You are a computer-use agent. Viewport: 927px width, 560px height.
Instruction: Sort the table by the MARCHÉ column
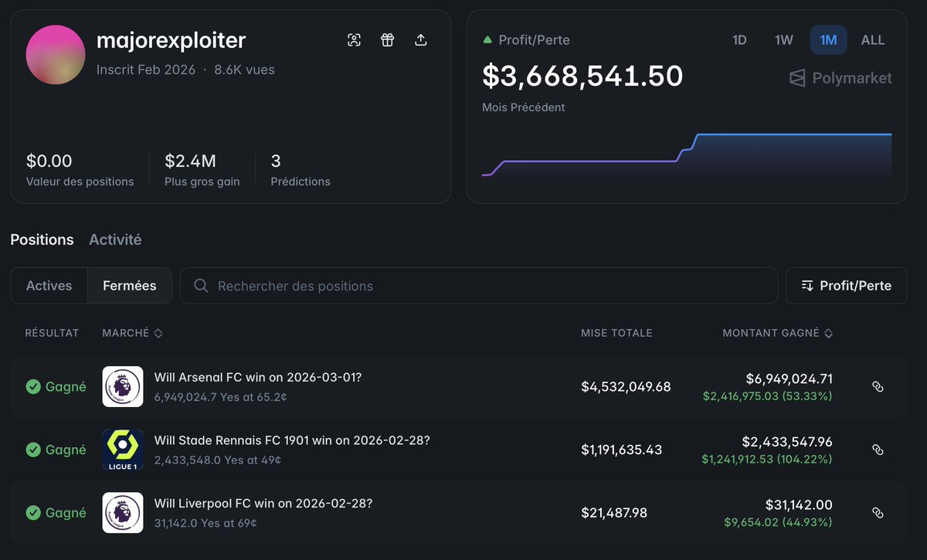pyautogui.click(x=132, y=333)
